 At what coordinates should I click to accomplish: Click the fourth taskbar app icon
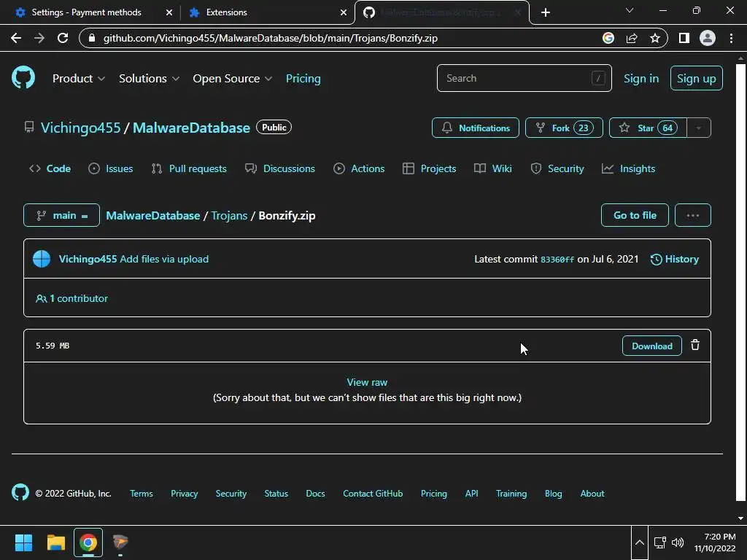click(x=120, y=542)
